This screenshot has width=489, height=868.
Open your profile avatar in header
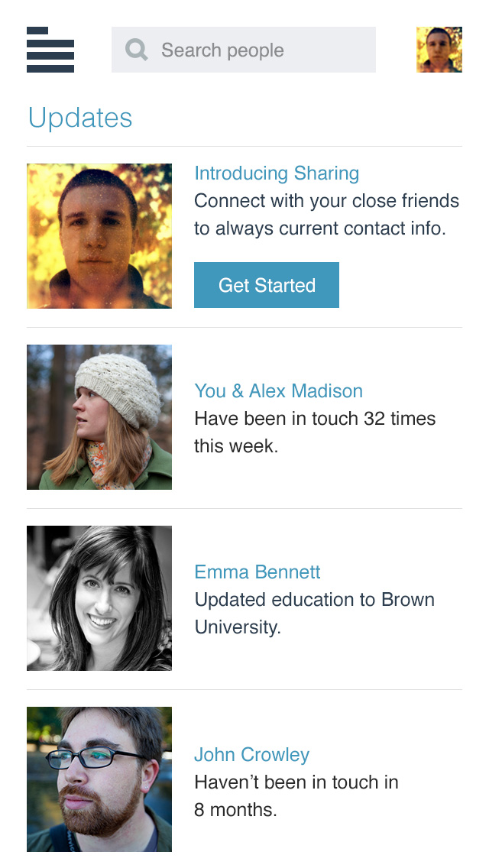pyautogui.click(x=439, y=50)
